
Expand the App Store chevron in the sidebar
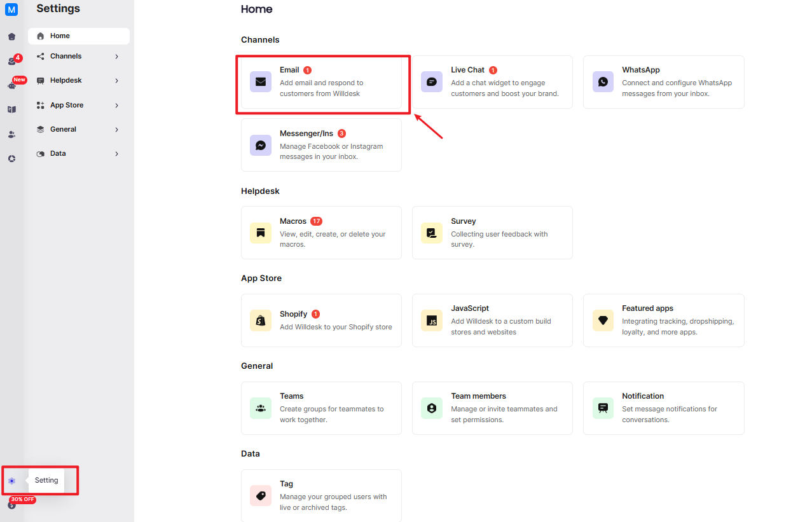tap(117, 106)
